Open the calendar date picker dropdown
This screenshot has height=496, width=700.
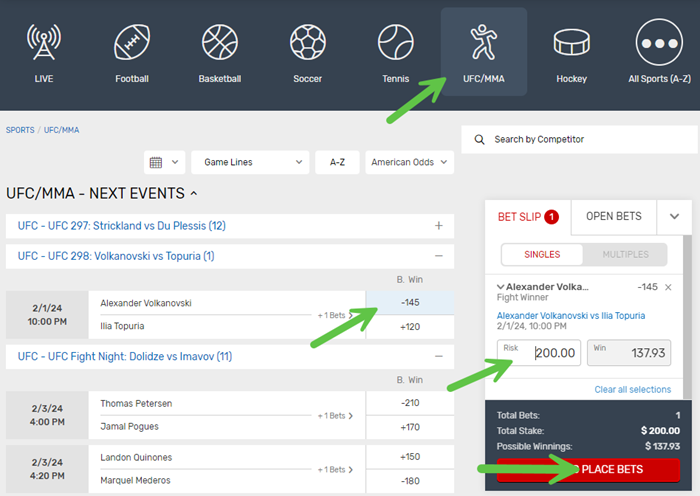(166, 162)
